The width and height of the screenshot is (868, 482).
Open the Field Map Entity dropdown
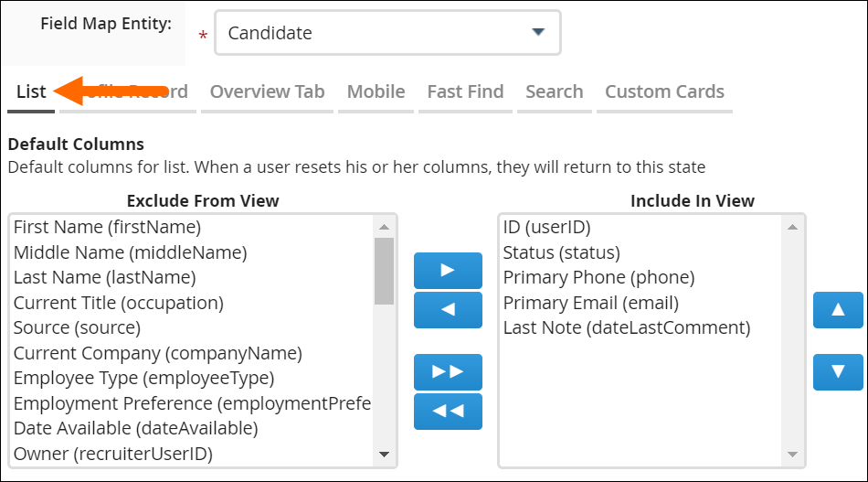387,33
